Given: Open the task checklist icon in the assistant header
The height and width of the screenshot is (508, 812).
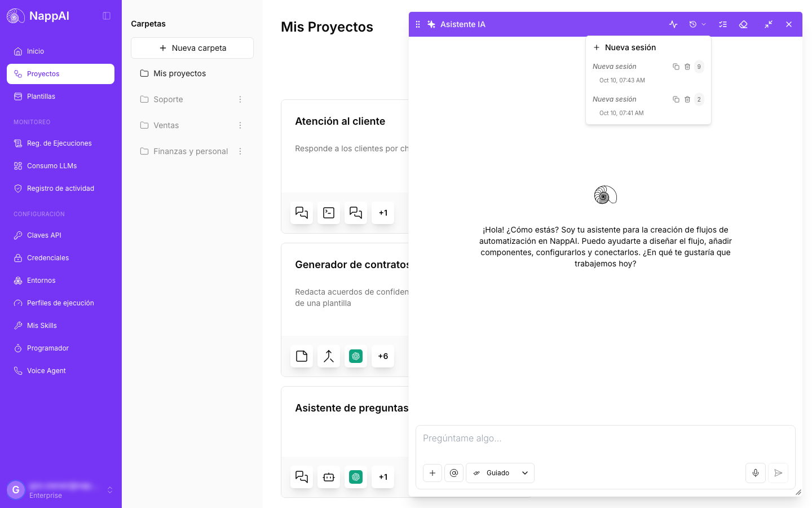Looking at the screenshot, I should point(723,24).
